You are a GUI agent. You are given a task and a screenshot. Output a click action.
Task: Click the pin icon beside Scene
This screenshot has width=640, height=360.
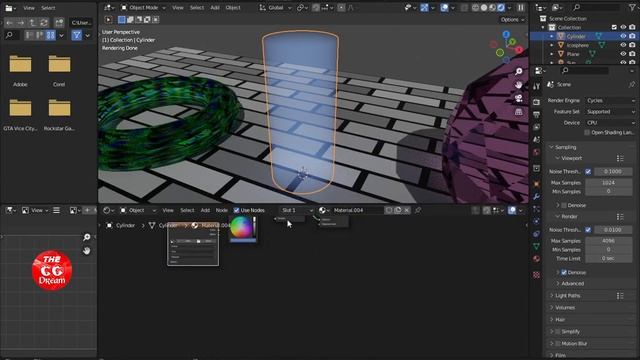pos(632,84)
